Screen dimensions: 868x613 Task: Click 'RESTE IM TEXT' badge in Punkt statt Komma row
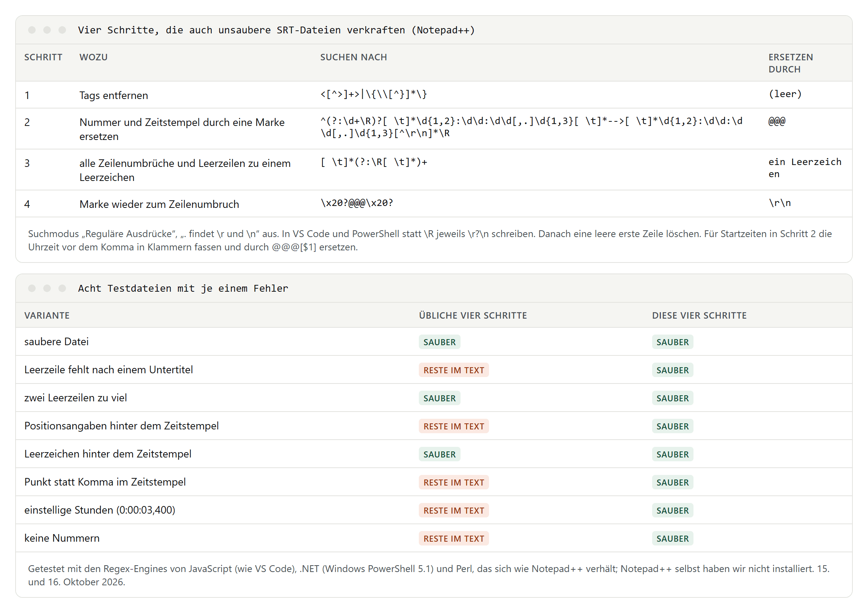454,482
